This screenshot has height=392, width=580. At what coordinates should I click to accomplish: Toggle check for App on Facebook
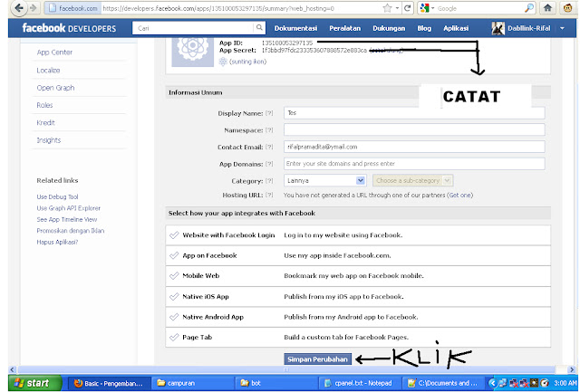[174, 255]
